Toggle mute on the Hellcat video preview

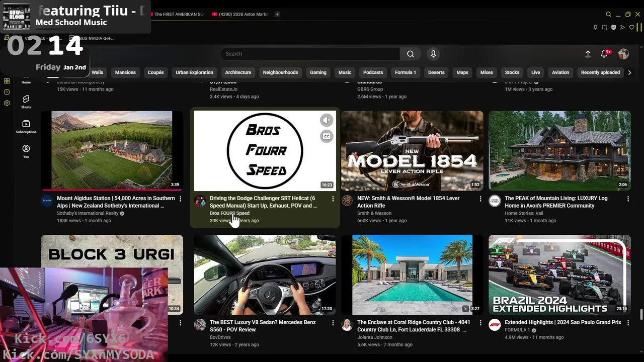tap(327, 120)
